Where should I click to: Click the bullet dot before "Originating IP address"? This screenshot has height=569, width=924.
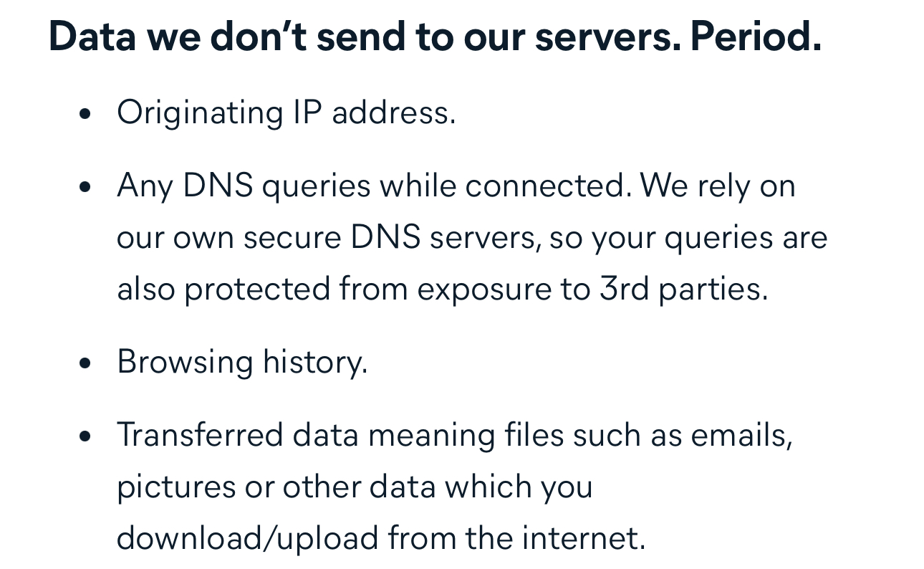coord(86,114)
